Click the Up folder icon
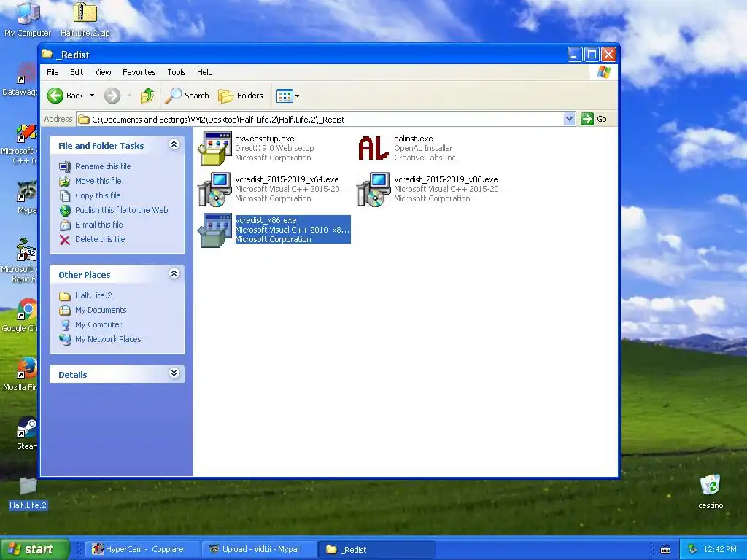The height and width of the screenshot is (560, 747). [x=147, y=96]
